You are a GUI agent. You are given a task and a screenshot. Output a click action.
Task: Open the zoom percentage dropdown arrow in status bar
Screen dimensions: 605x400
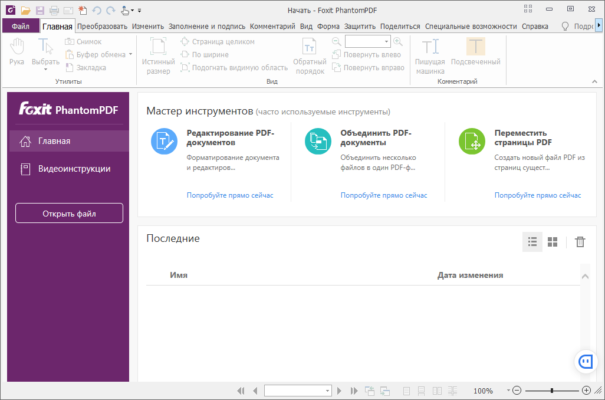point(509,391)
